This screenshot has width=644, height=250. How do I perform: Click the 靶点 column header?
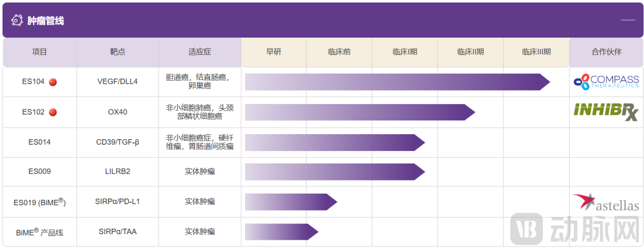pyautogui.click(x=117, y=52)
